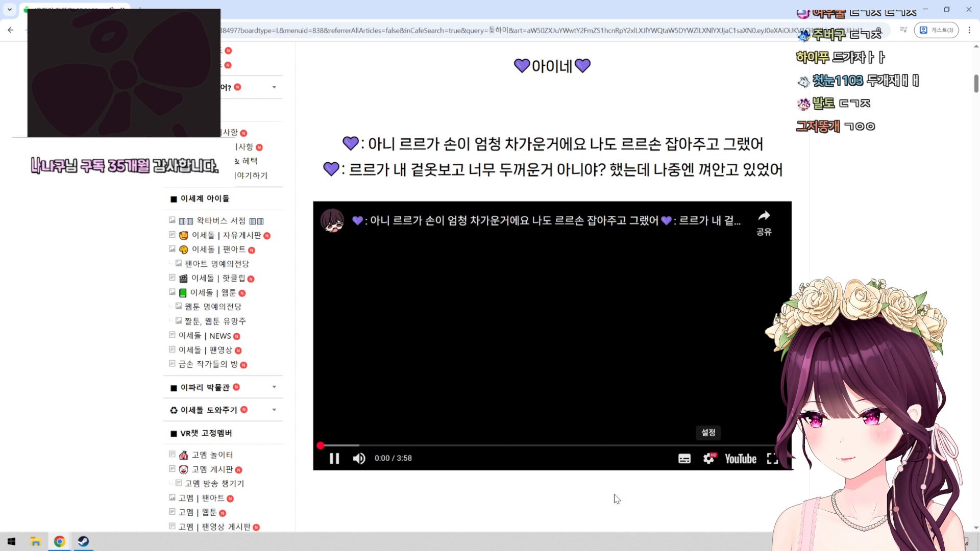Open YouTube player settings gear
The width and height of the screenshot is (980, 551).
click(708, 458)
